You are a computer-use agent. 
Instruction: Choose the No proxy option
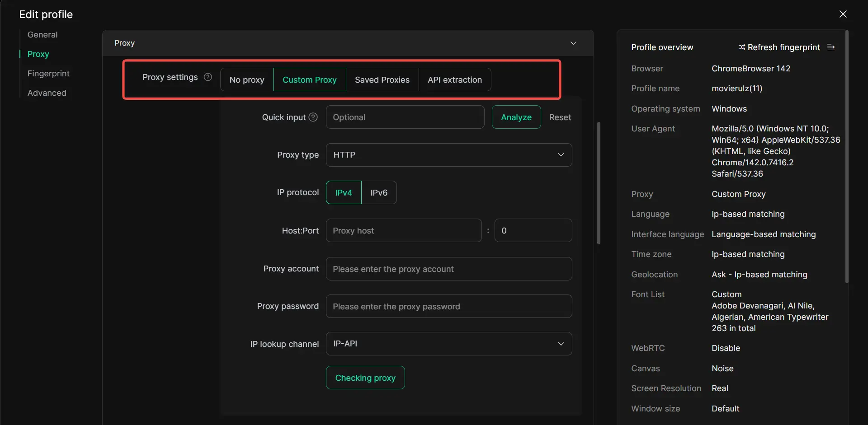pyautogui.click(x=247, y=80)
